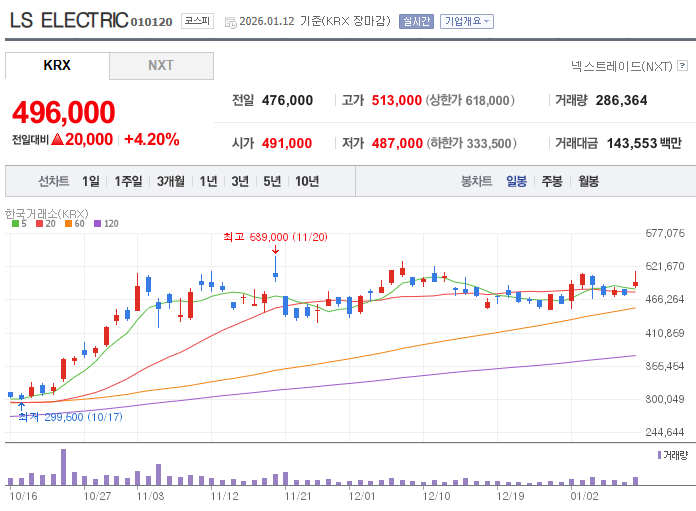Screen dimensions: 696x511
Task: Click the calendar clock icon beside the date
Action: (x=231, y=23)
